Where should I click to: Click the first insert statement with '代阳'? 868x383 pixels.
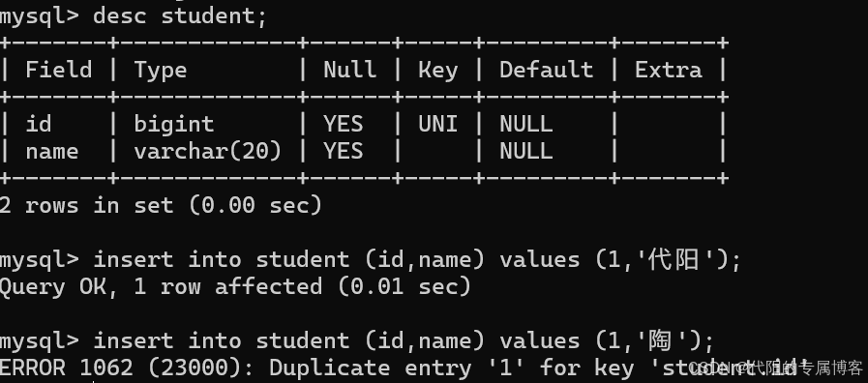point(370,259)
